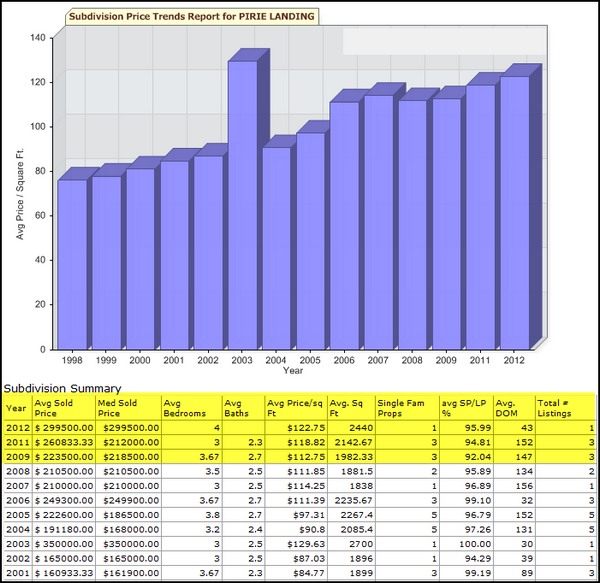Click x-axis label 2007
This screenshot has height=583, width=600.
click(x=378, y=360)
